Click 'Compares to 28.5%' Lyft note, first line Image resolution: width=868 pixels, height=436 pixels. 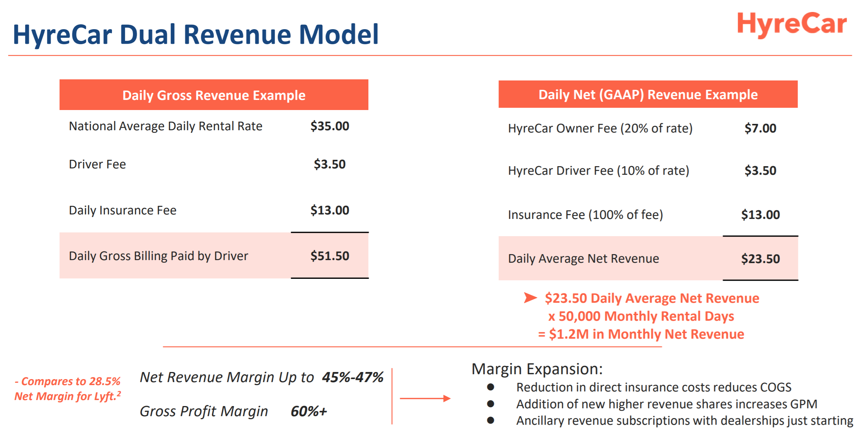tap(67, 381)
